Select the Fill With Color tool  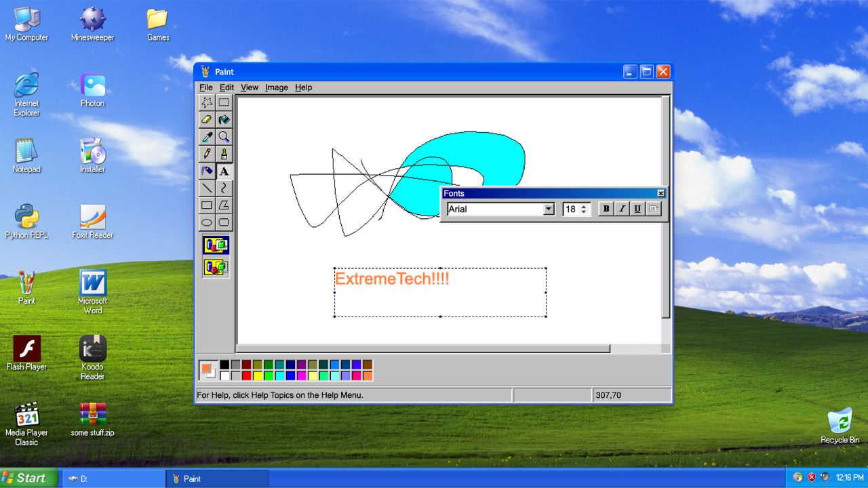pyautogui.click(x=224, y=120)
